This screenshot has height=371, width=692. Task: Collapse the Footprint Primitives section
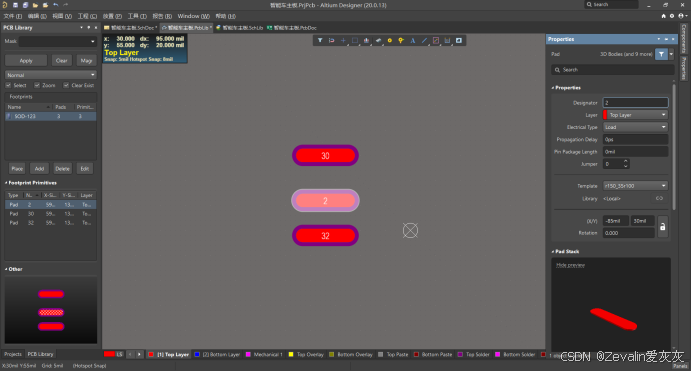6,183
